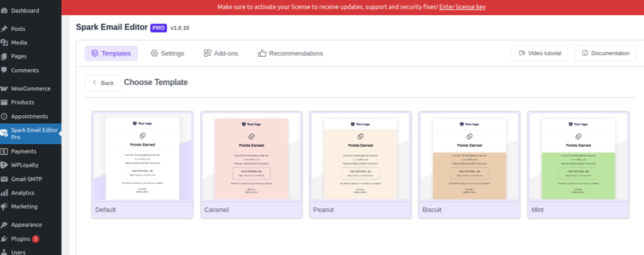This screenshot has height=255, width=644.
Task: Click the Spark Email Editor Pro icon
Action: pos(4,133)
